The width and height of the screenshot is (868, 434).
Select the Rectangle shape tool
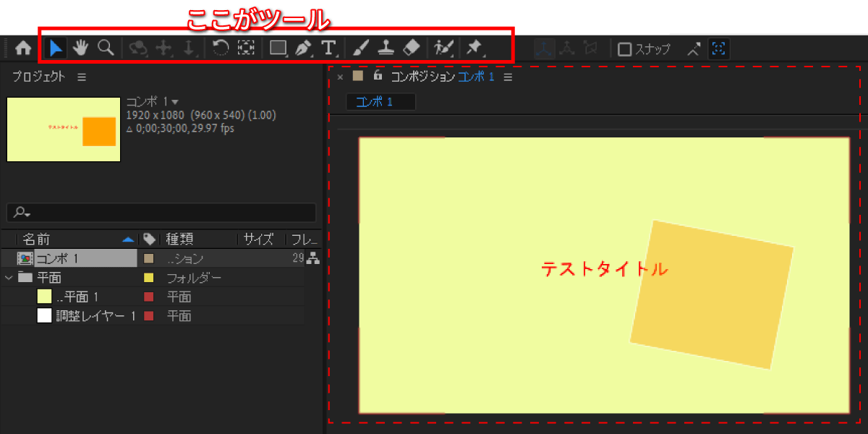[278, 48]
